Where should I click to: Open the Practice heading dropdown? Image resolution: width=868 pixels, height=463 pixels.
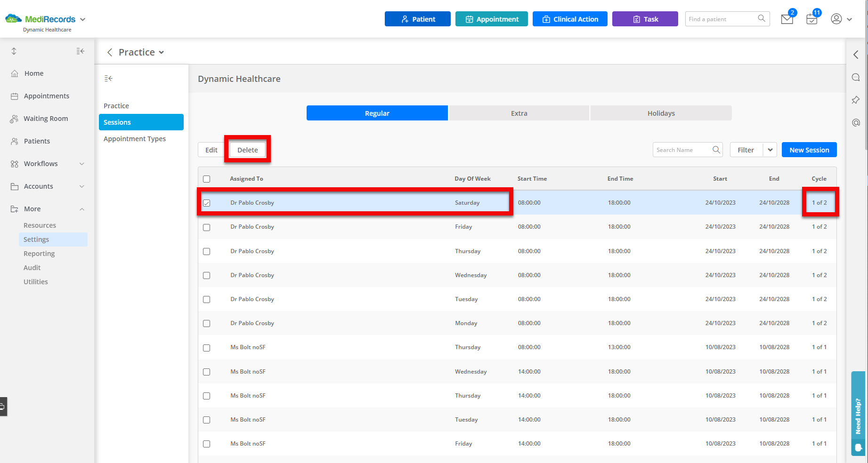(x=162, y=52)
